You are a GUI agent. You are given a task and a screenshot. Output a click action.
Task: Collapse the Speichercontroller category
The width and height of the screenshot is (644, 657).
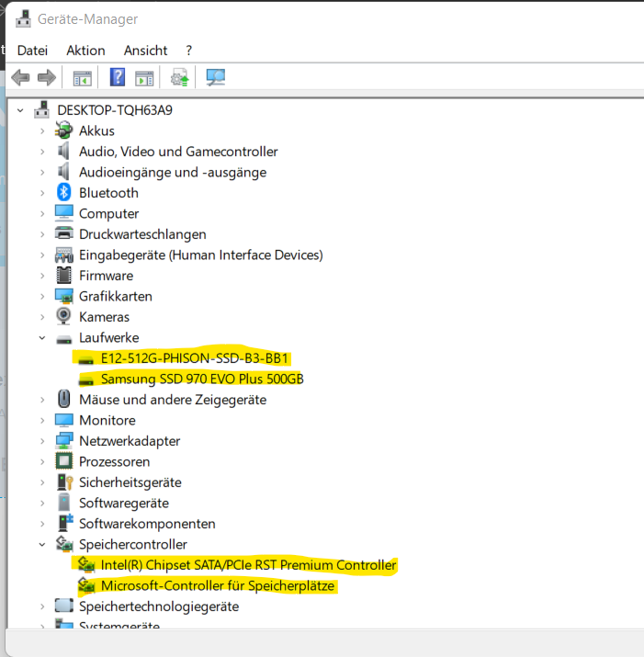tap(42, 545)
